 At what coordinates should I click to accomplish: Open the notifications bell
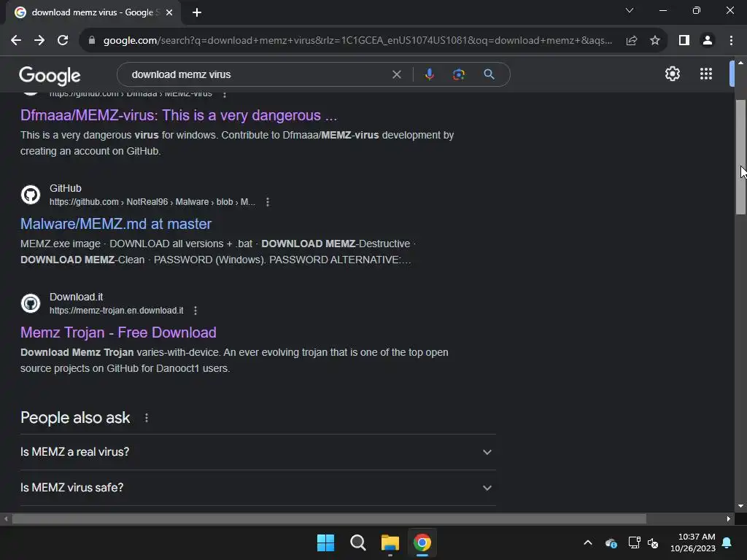[727, 542]
